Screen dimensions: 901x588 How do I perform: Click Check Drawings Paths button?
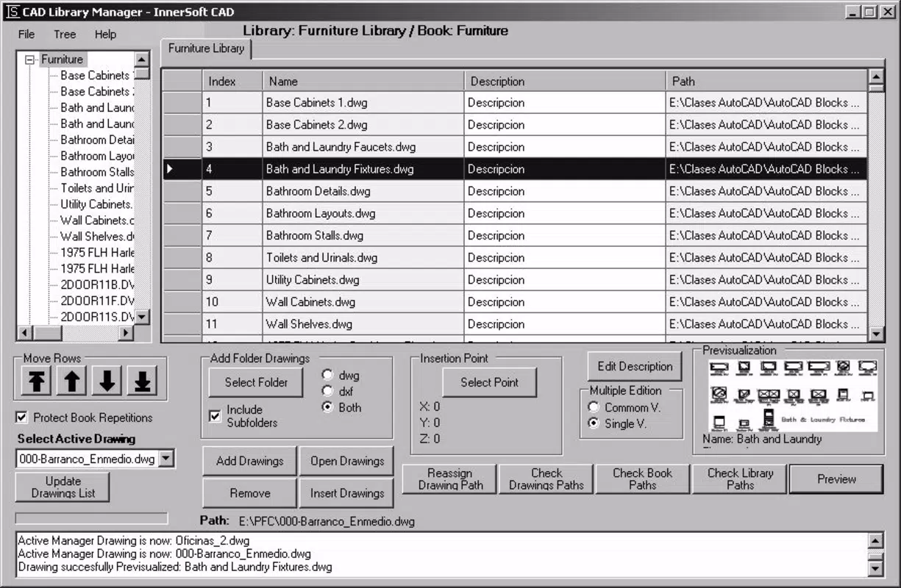click(x=546, y=479)
